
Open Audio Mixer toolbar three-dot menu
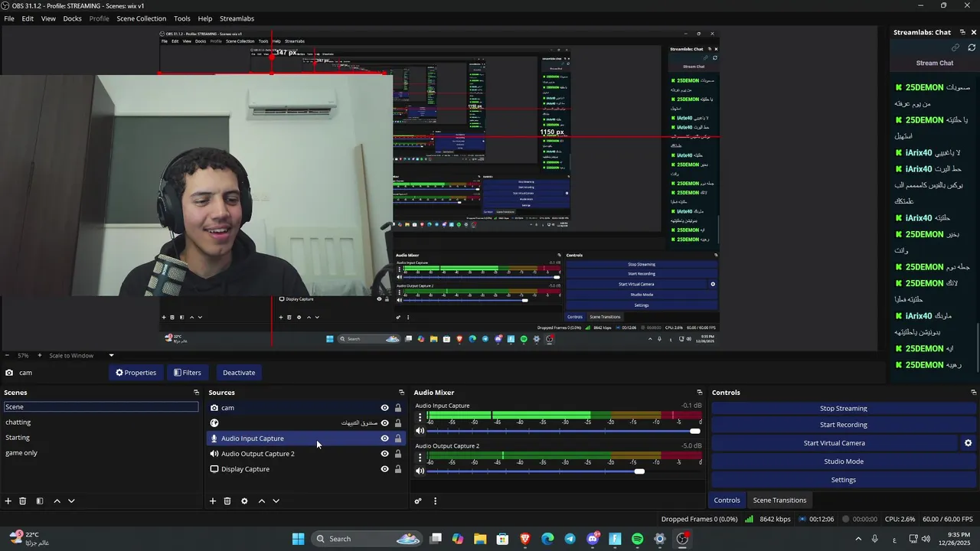pyautogui.click(x=435, y=501)
